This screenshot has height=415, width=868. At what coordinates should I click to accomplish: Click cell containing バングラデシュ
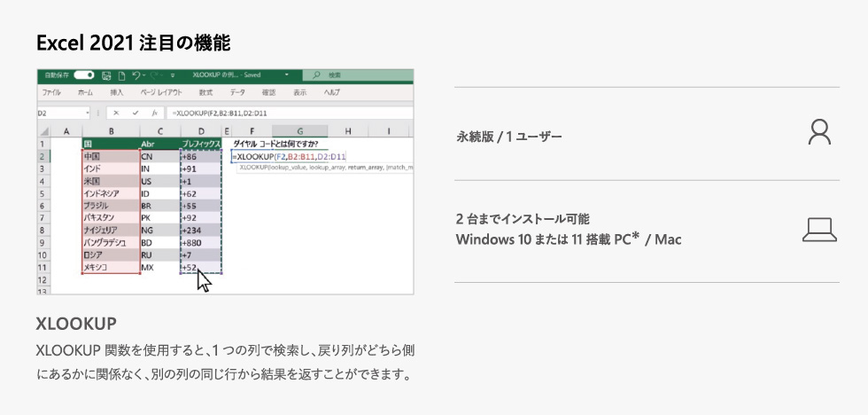(111, 243)
